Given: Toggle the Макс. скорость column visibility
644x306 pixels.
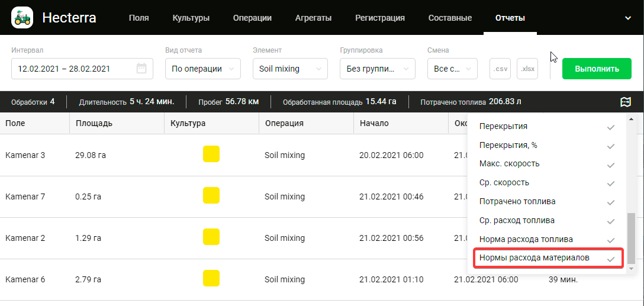Looking at the screenshot, I should 610,164.
